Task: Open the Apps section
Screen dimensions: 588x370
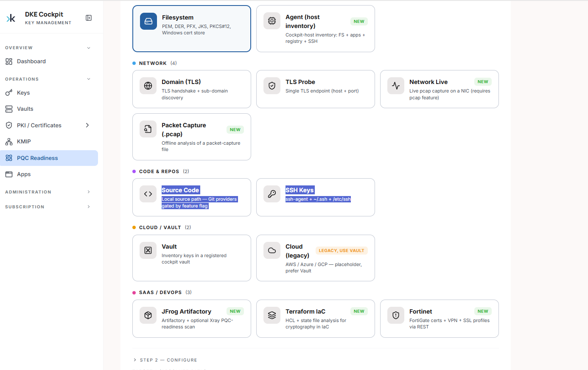Action: [49, 174]
